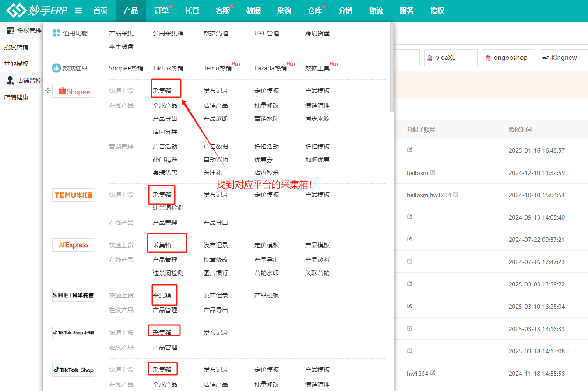Click the AliExpress platform logo
588x391 pixels.
tap(74, 245)
